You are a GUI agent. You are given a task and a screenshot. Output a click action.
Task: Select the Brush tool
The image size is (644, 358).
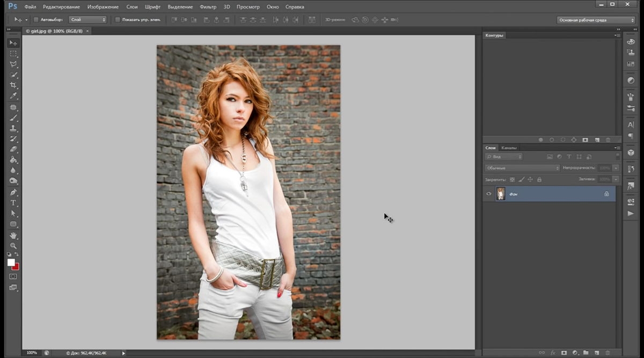(x=13, y=118)
